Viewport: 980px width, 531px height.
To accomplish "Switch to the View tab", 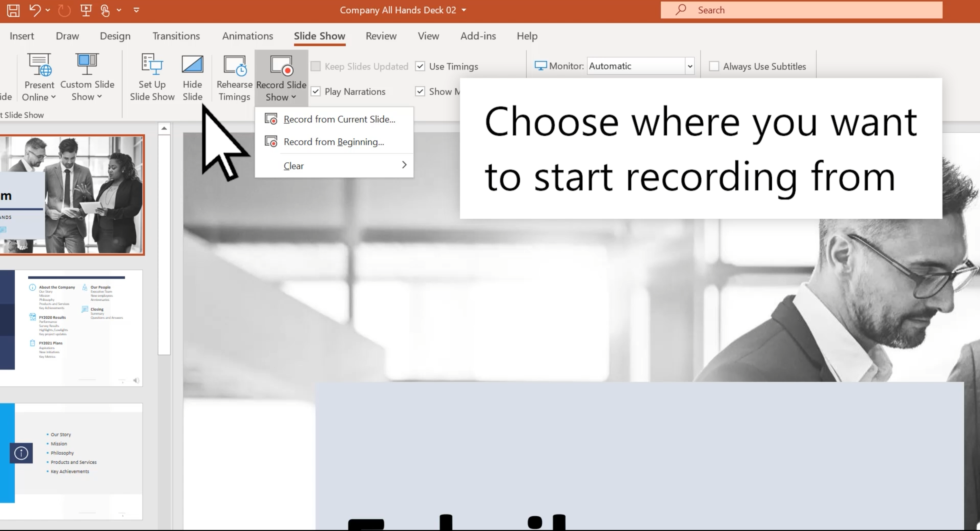I will [428, 36].
